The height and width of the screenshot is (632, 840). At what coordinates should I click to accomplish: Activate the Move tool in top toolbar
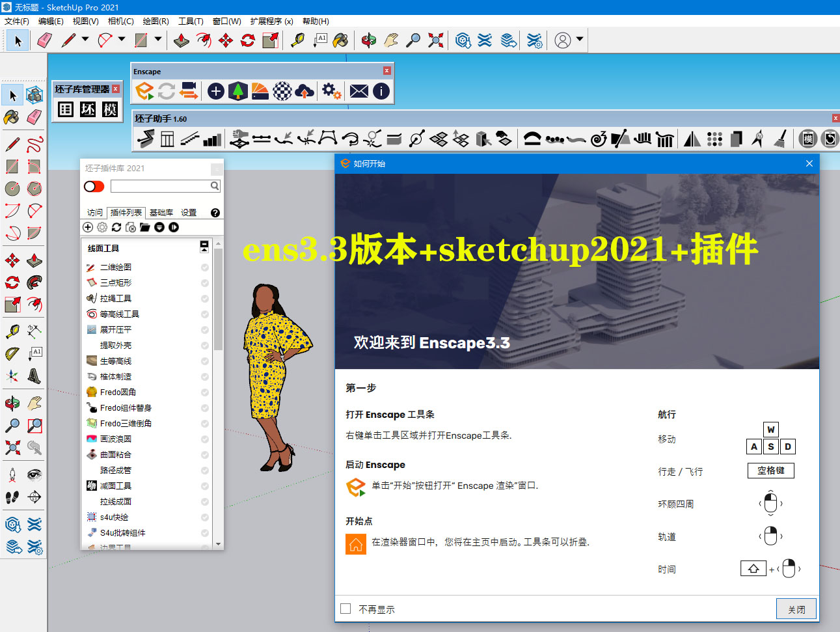226,40
